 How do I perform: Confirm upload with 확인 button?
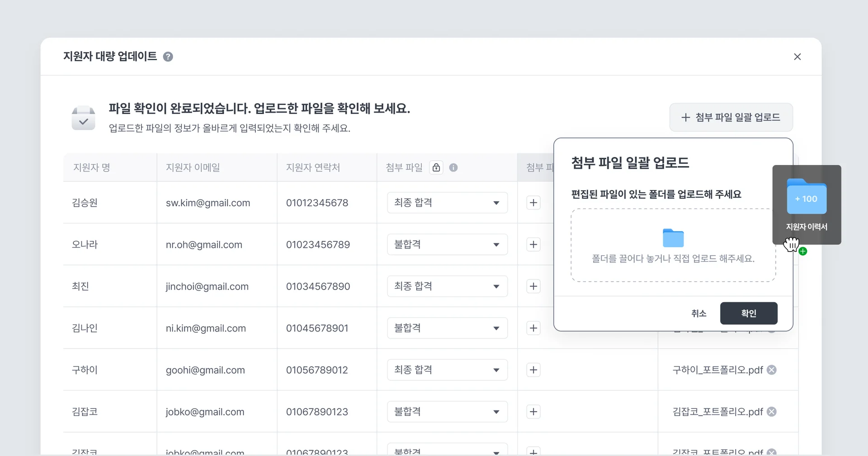pos(749,313)
